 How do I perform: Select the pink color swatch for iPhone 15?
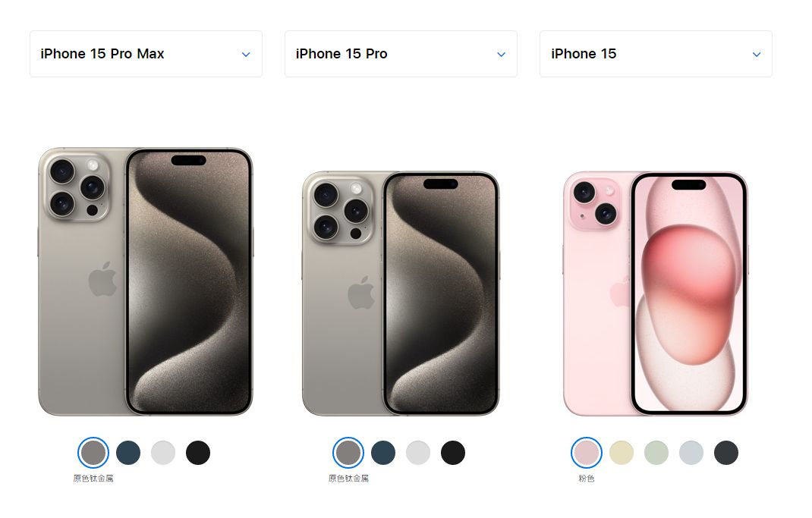[586, 453]
